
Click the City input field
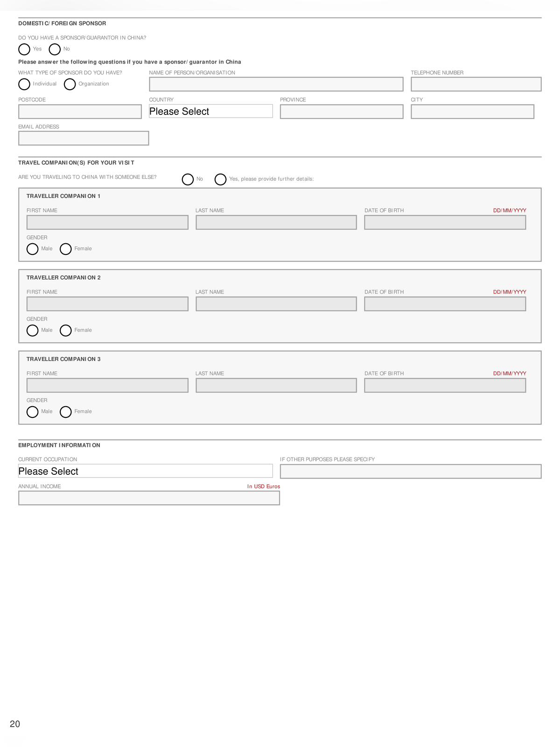472,112
